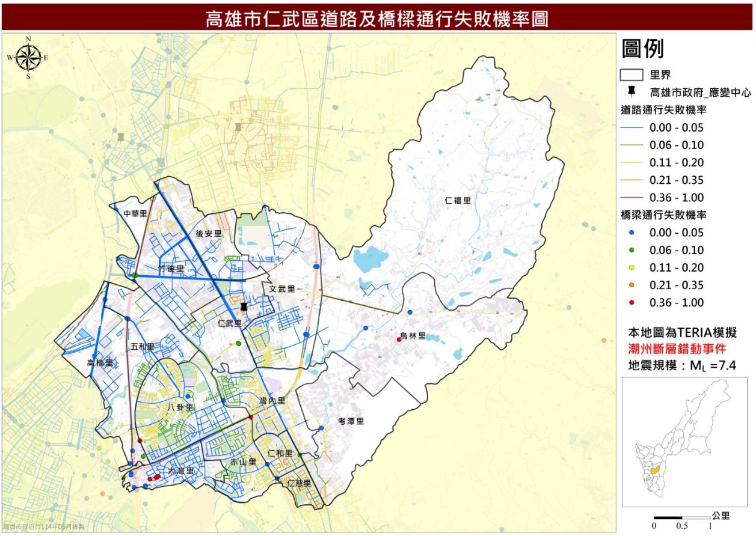Screen dimensions: 756x536
Task: Click the 仁福里 district label
Action: (x=458, y=201)
